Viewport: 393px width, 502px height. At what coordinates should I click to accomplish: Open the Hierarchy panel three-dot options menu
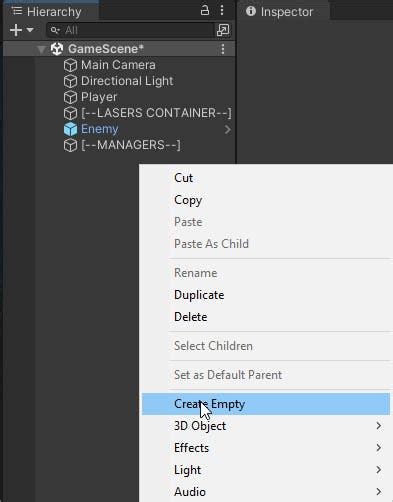pyautogui.click(x=222, y=10)
